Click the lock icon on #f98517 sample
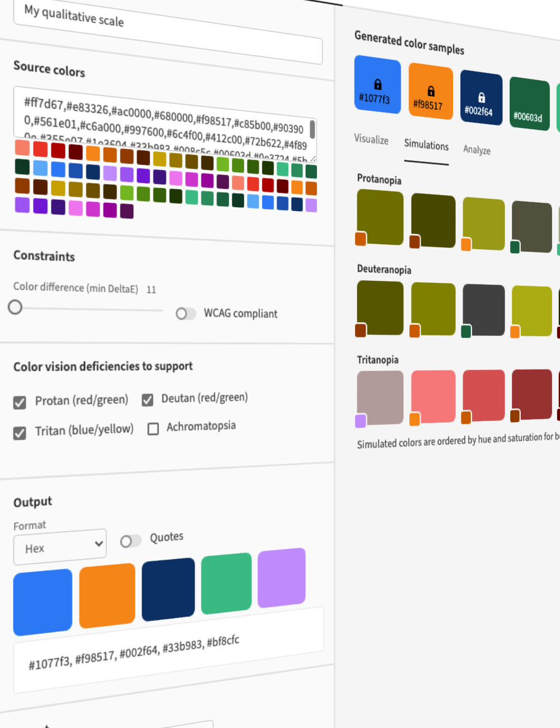 click(x=431, y=91)
